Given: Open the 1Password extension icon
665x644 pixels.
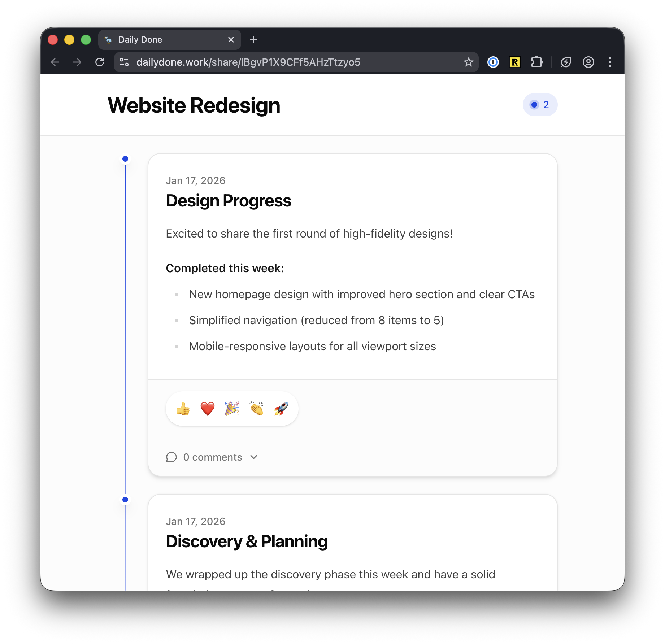Looking at the screenshot, I should point(493,62).
